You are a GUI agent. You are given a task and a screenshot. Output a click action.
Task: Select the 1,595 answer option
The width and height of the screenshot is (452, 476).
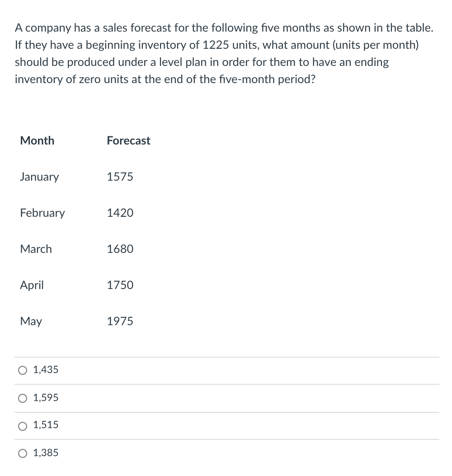point(45,397)
